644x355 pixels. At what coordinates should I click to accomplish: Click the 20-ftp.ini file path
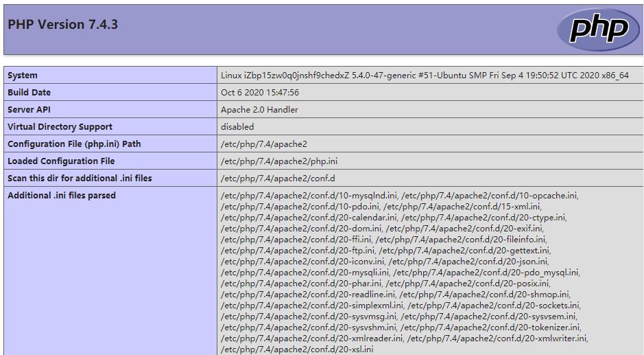point(298,251)
